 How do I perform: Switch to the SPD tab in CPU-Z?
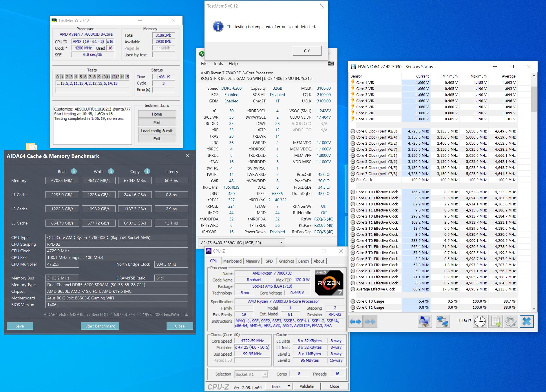click(269, 261)
